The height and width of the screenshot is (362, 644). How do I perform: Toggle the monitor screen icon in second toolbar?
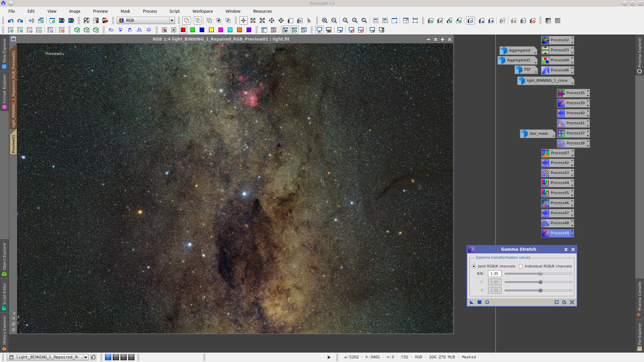tap(319, 30)
